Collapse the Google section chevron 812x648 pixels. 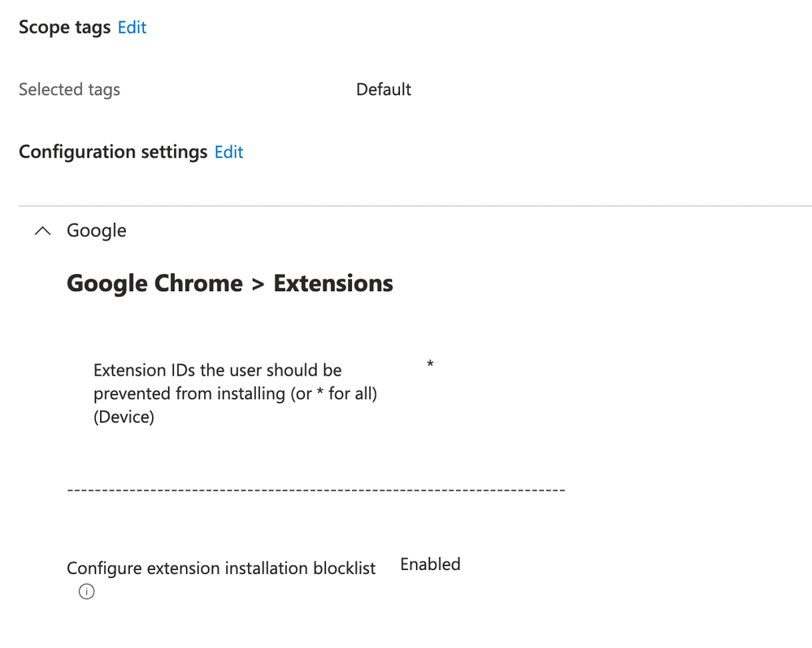(x=42, y=232)
